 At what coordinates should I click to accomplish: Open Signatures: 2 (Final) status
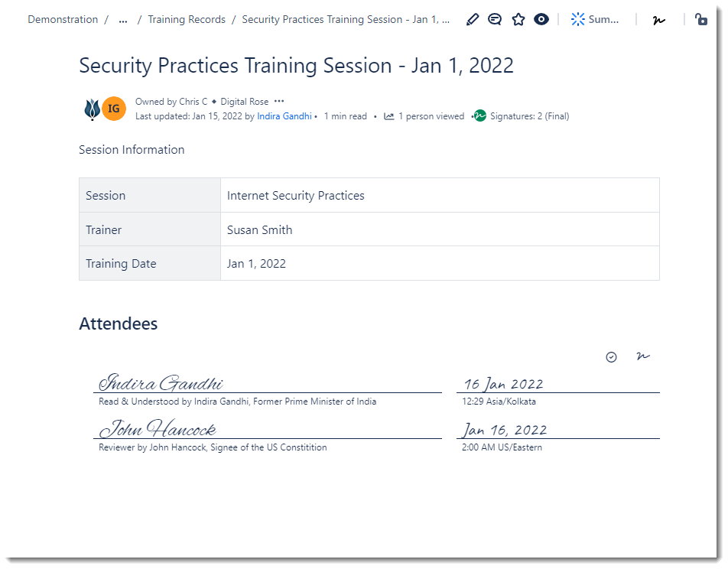[x=522, y=116]
